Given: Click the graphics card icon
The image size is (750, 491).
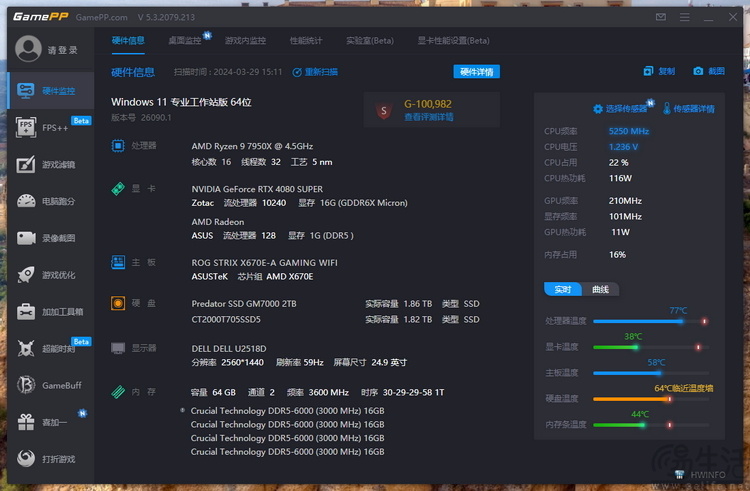Looking at the screenshot, I should tap(118, 188).
